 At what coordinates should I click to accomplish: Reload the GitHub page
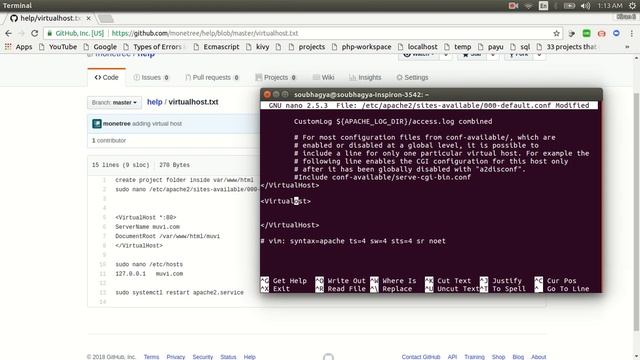point(35,33)
